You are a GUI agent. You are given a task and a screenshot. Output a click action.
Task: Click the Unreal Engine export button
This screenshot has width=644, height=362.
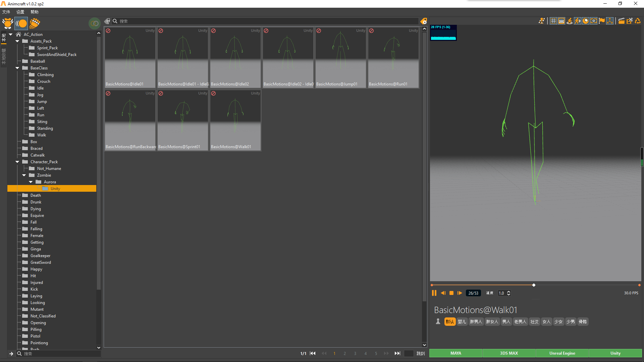[x=562, y=353]
